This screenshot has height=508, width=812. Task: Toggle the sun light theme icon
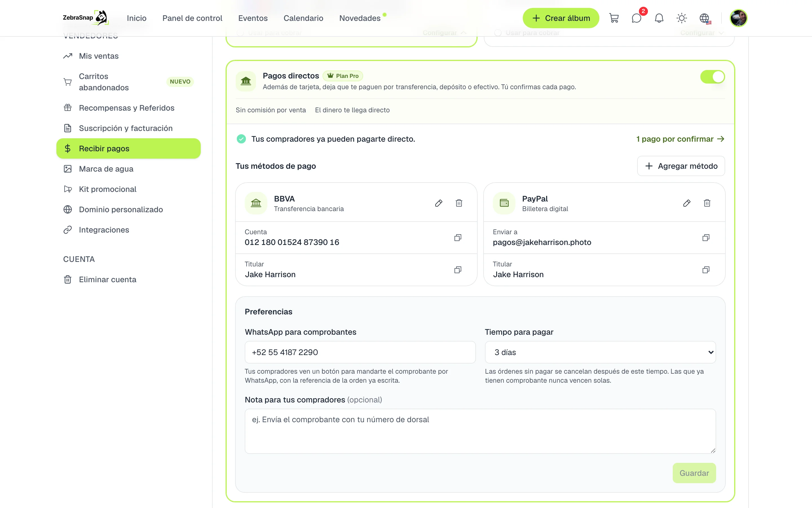[x=681, y=18]
